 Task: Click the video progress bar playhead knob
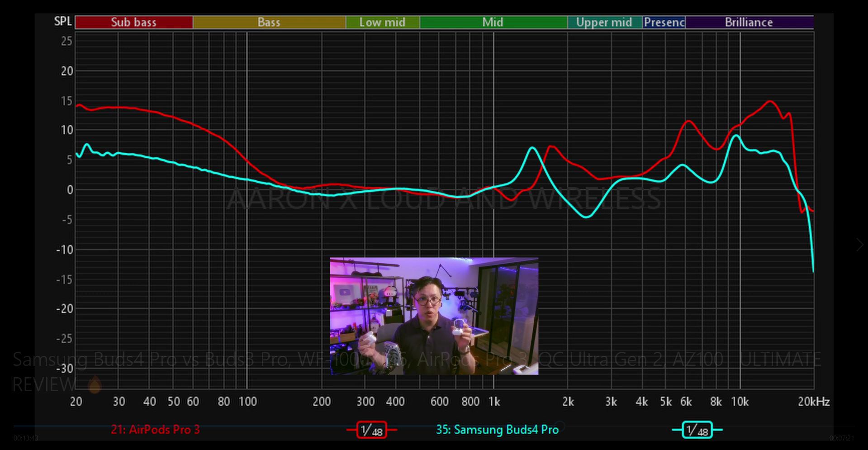coord(560,426)
